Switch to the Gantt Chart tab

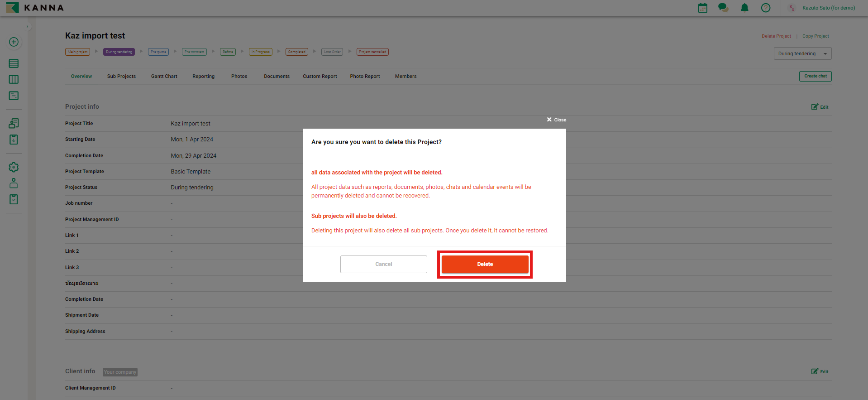tap(164, 76)
